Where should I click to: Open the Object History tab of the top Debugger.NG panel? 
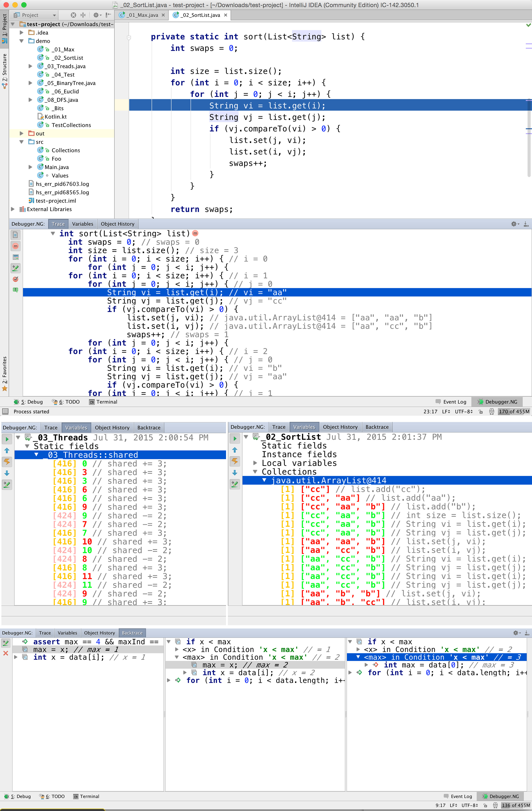[118, 224]
